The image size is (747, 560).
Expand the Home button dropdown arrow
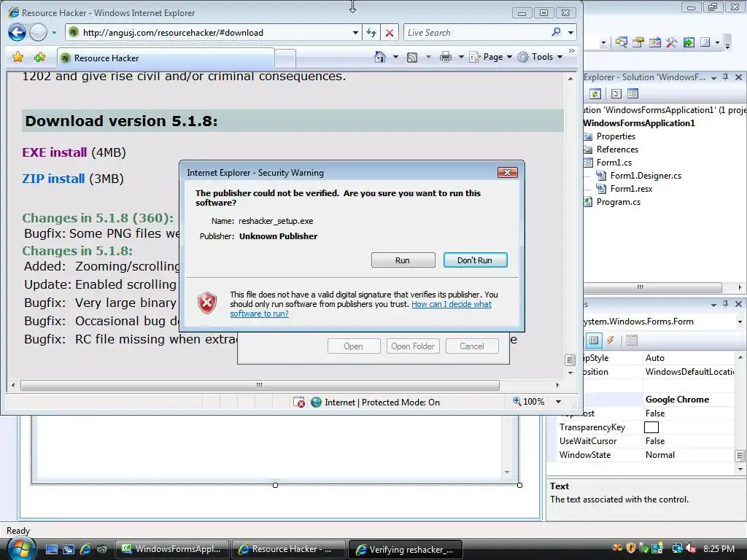[x=395, y=57]
